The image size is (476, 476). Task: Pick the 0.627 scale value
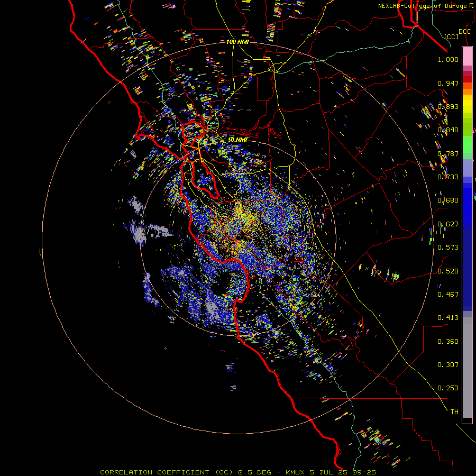pos(448,224)
